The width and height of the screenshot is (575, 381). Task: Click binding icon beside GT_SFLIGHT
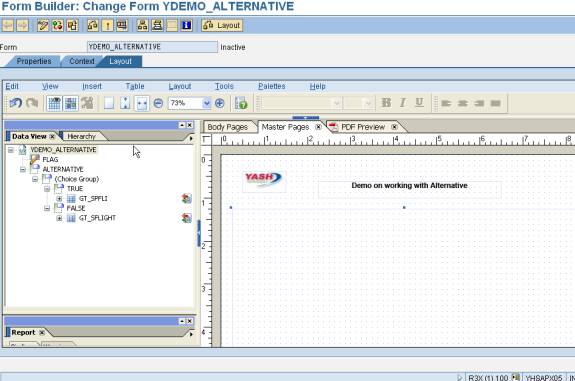coord(187,218)
